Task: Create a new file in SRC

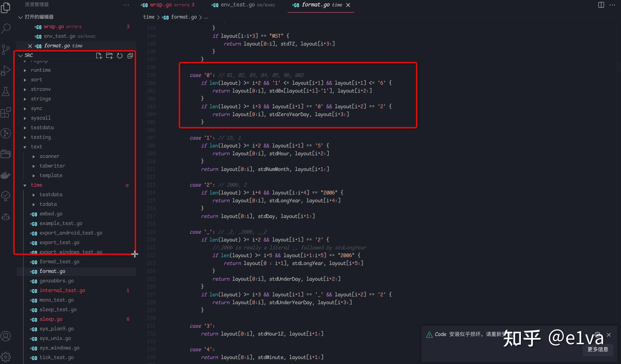Action: pos(99,56)
